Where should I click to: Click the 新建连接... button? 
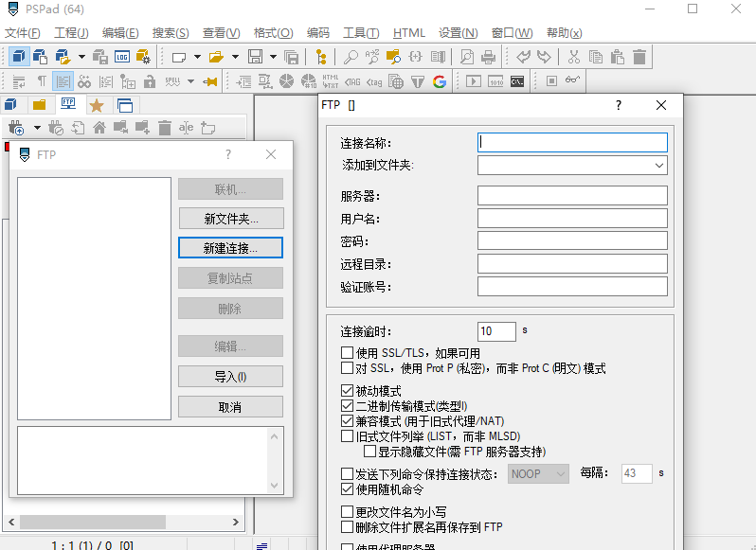tap(230, 248)
